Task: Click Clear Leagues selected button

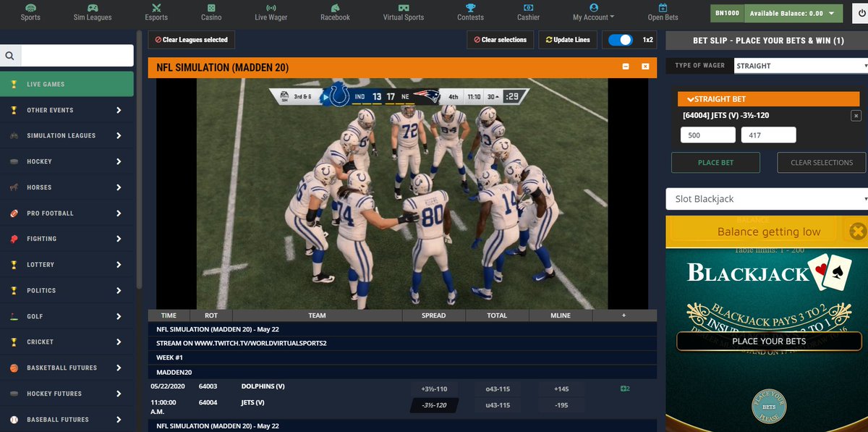Action: [x=192, y=40]
